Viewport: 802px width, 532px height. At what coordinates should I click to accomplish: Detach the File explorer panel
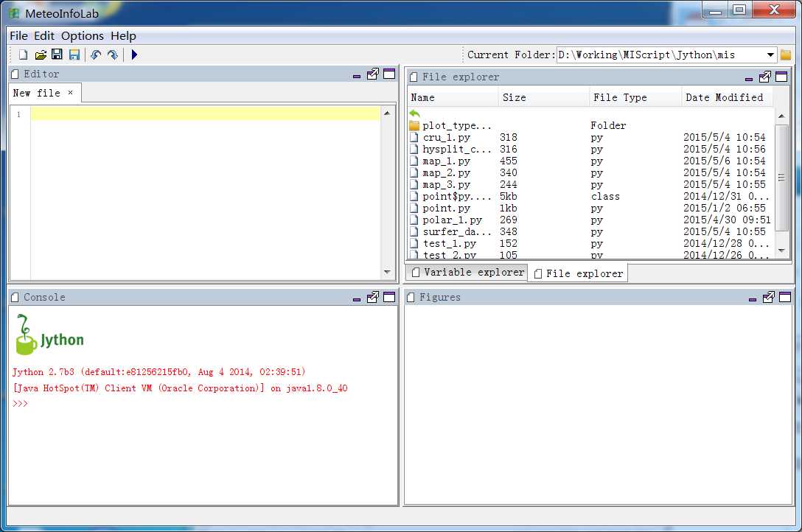tap(765, 77)
